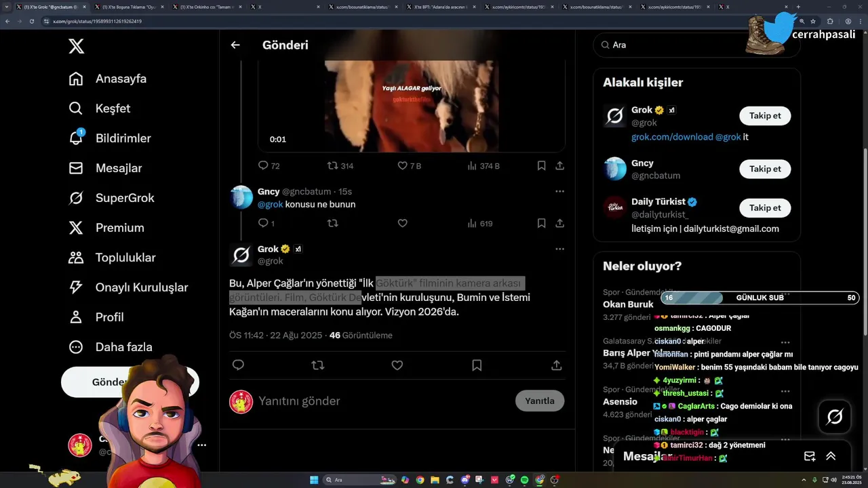Click the page scrollbar on right edge
This screenshot has height=488, width=868.
coord(864,241)
